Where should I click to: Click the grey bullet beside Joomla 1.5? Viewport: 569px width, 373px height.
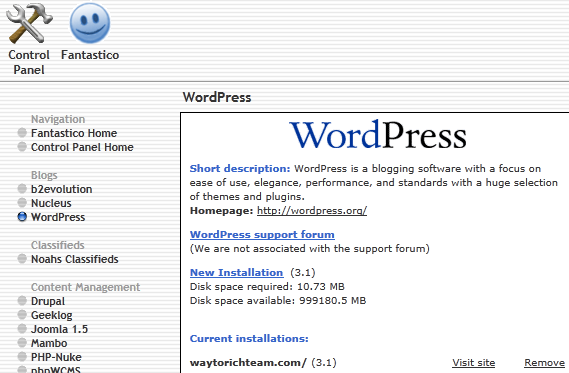point(22,329)
